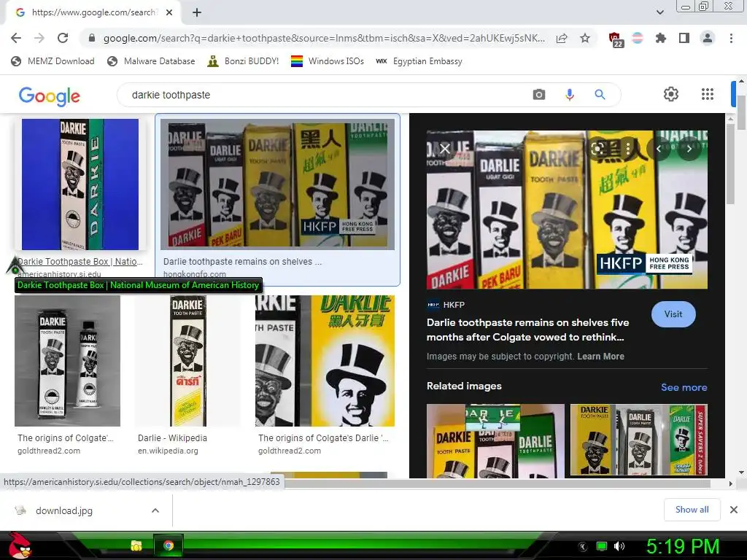The height and width of the screenshot is (560, 747).
Task: Close the downloads bar
Action: point(734,510)
